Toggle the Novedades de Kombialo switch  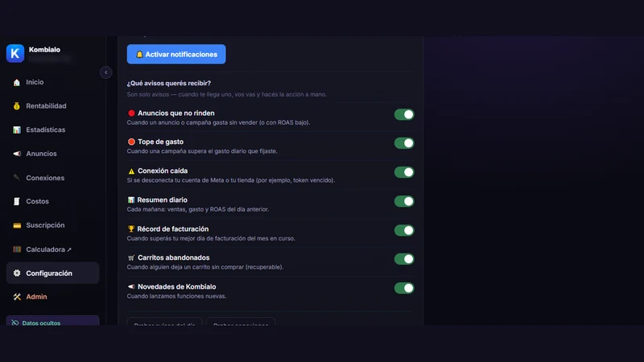404,288
